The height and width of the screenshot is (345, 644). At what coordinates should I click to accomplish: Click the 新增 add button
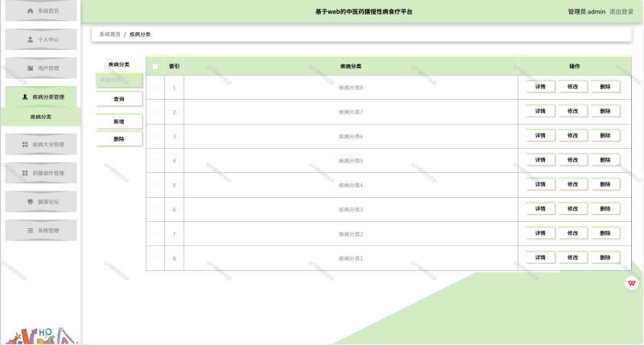(x=119, y=121)
